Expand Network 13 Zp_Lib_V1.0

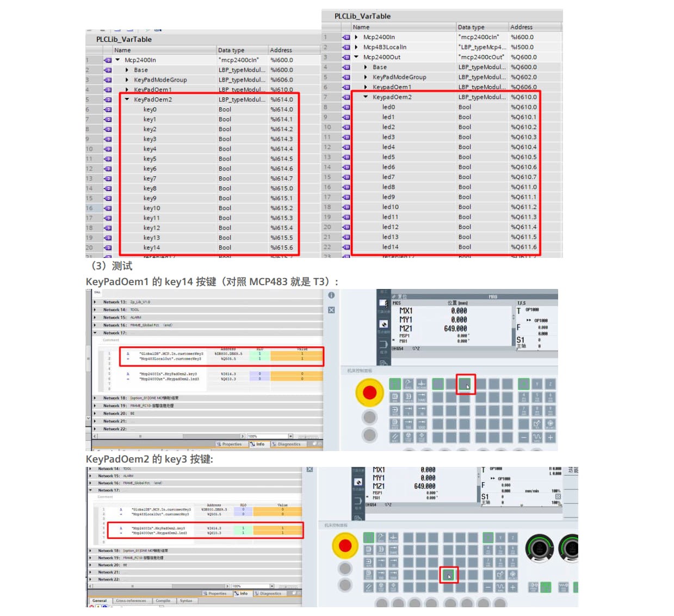pyautogui.click(x=95, y=302)
